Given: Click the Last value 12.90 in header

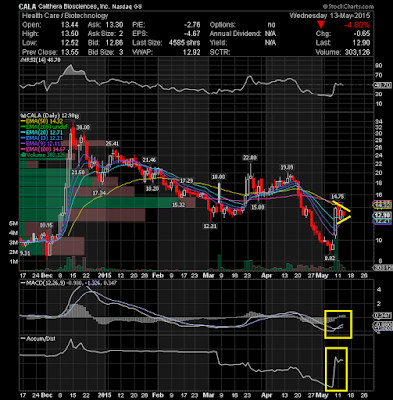Looking at the screenshot, I should click(x=361, y=43).
